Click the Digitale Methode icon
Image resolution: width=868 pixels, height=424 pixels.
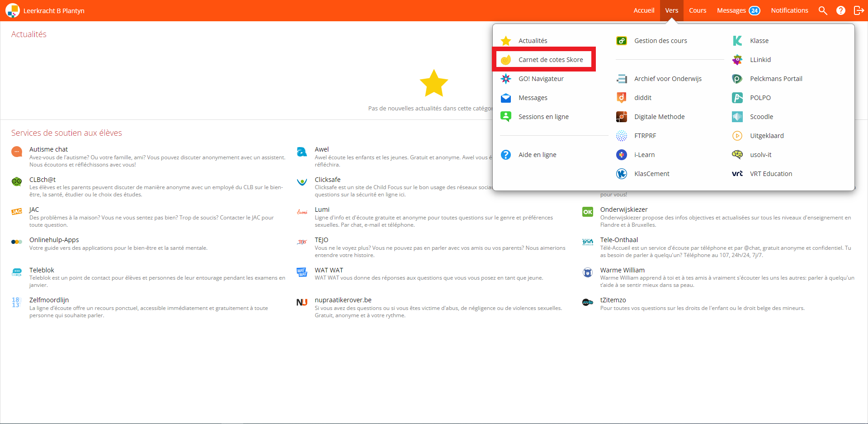coord(622,117)
